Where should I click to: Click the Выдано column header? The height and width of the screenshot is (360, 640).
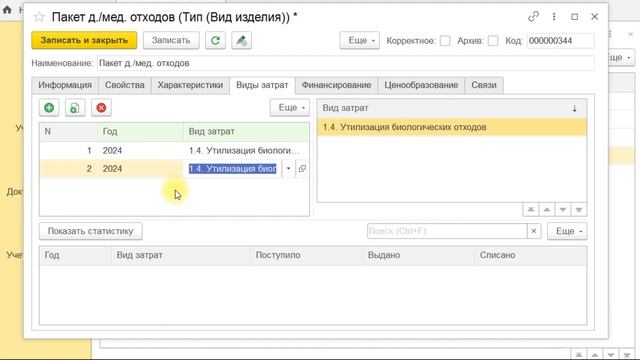418,255
